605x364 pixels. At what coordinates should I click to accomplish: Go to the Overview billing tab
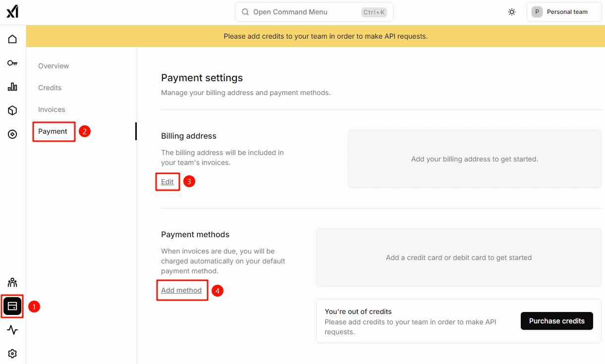(x=54, y=66)
